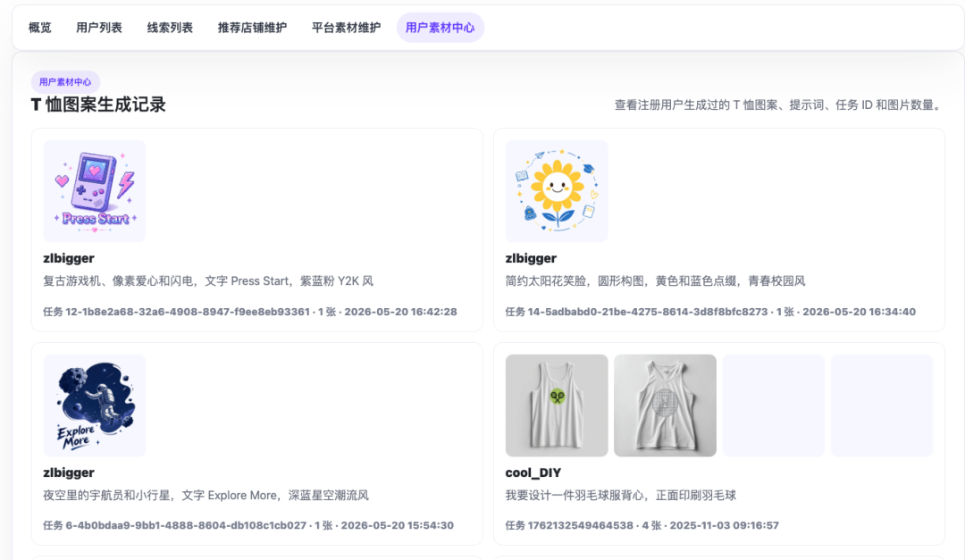Open the Explore More astronaut thumbnail
The image size is (965, 560).
point(95,405)
